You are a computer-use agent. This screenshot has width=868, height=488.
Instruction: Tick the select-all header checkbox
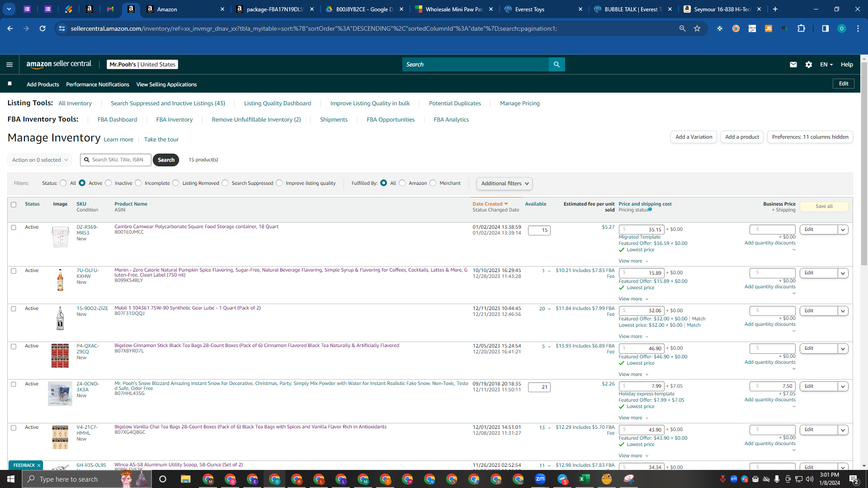14,205
